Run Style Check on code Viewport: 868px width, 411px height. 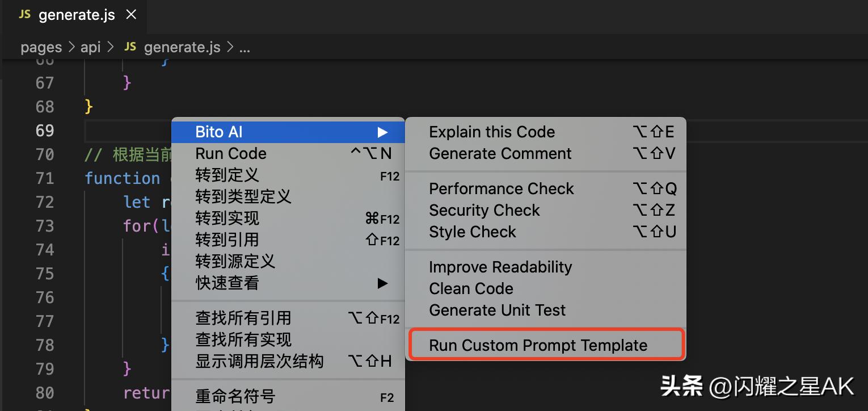546,232
